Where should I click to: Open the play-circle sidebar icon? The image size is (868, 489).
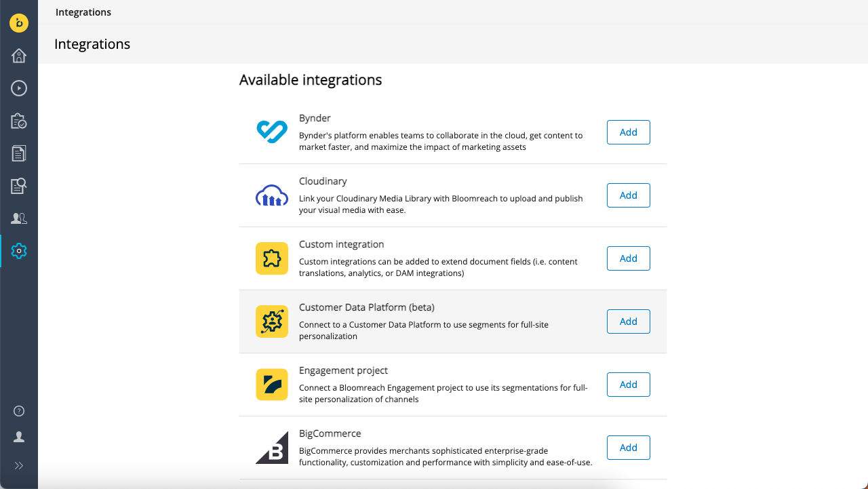(19, 88)
